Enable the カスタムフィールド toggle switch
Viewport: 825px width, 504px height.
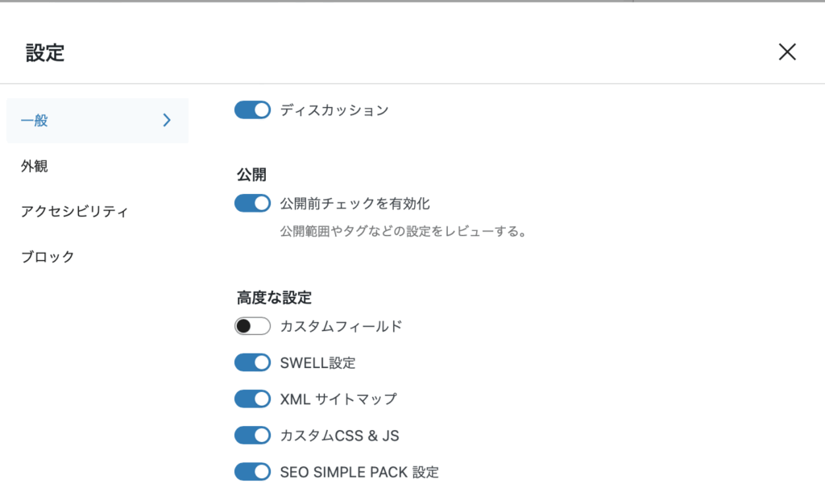pos(252,326)
